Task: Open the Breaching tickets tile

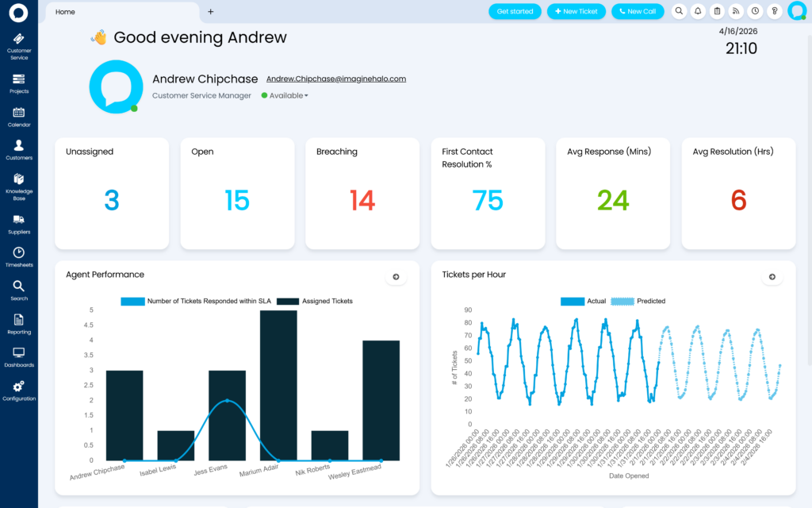Action: coord(362,194)
